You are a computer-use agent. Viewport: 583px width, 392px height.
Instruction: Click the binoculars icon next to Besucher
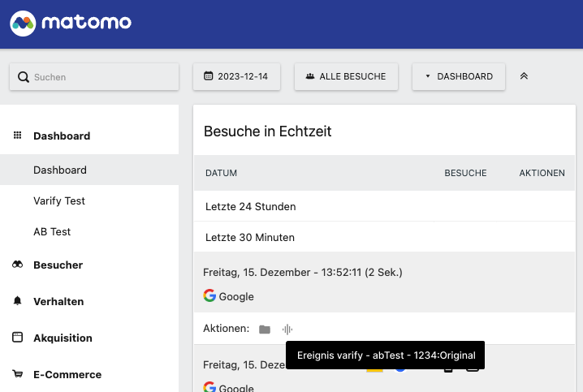point(18,265)
